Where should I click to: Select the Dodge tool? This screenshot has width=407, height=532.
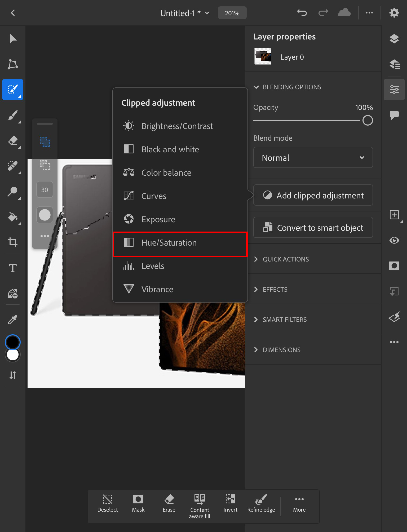tap(13, 191)
